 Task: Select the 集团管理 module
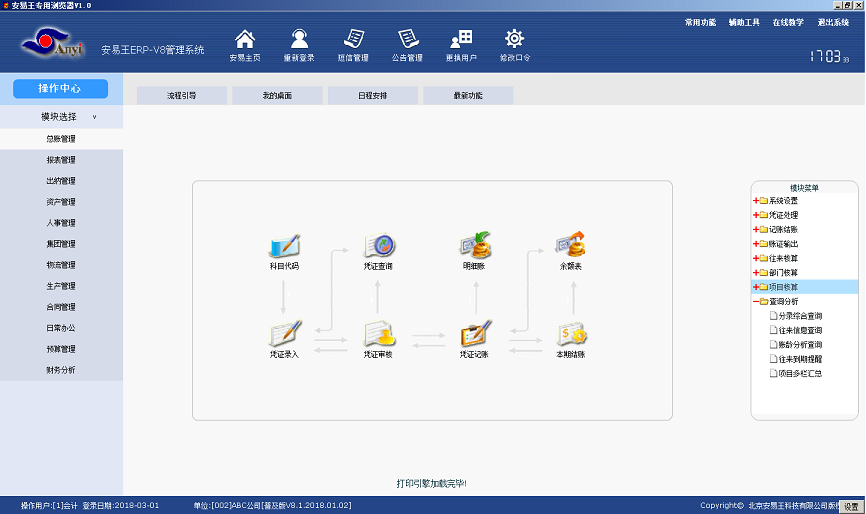pyautogui.click(x=61, y=244)
